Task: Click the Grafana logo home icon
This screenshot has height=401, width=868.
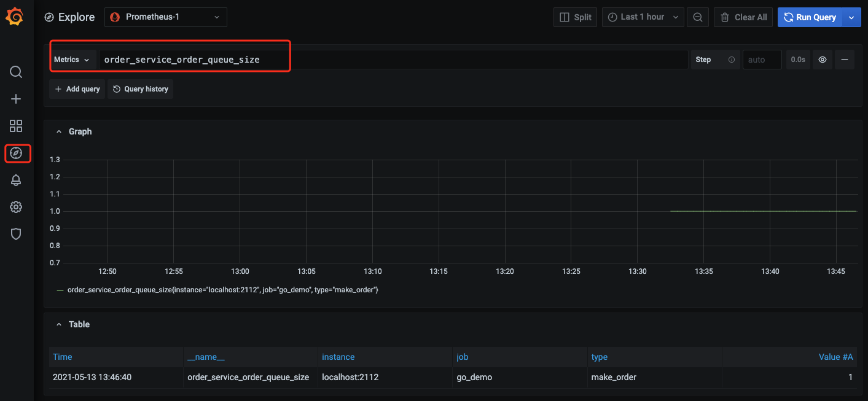Action: [15, 17]
